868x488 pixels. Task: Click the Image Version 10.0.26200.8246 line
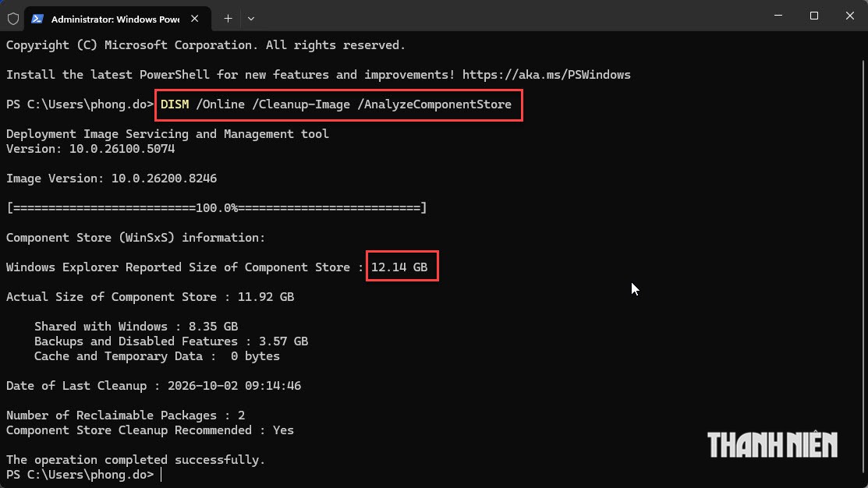click(112, 179)
